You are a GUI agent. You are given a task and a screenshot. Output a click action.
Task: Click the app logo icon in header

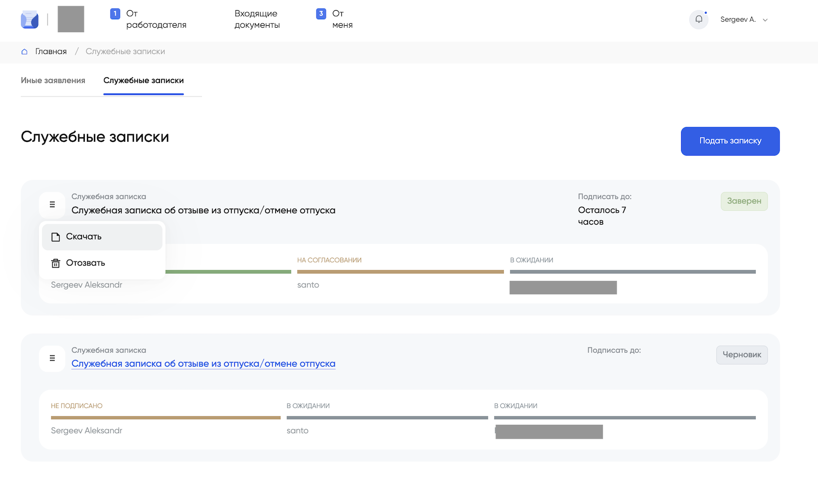(29, 20)
